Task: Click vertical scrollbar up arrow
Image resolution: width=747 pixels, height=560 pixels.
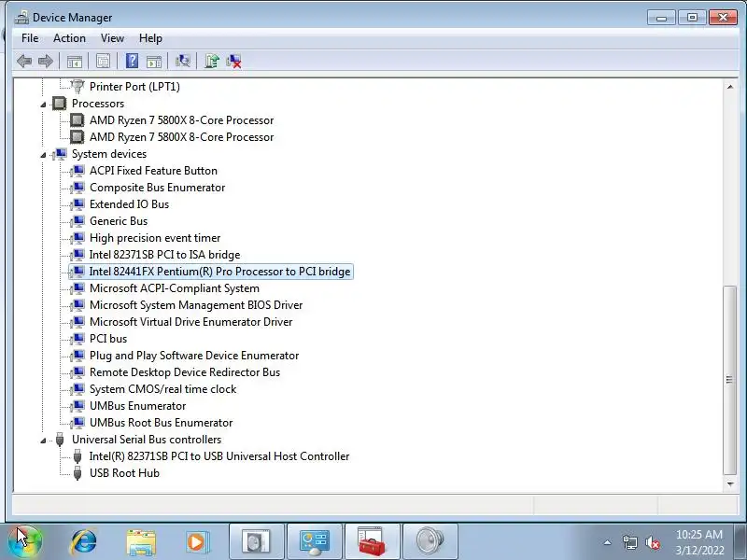Action: point(730,87)
